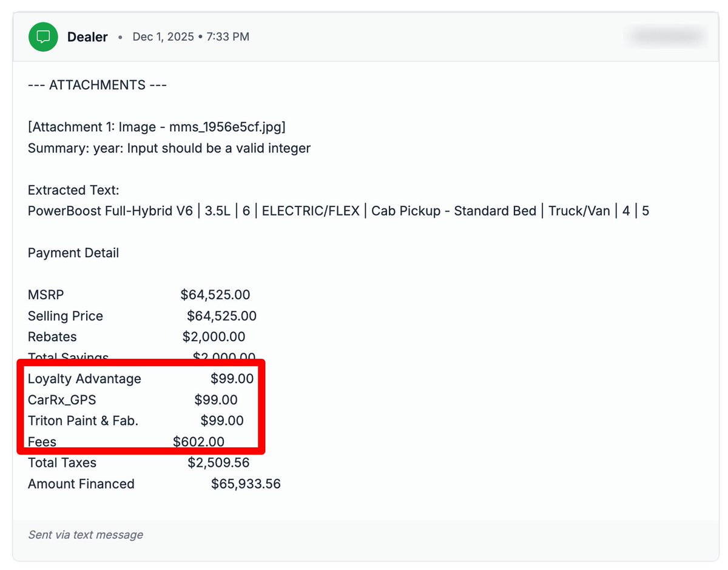Click the Sent via text message footer
Screen dimensions: 728x570
coord(86,535)
